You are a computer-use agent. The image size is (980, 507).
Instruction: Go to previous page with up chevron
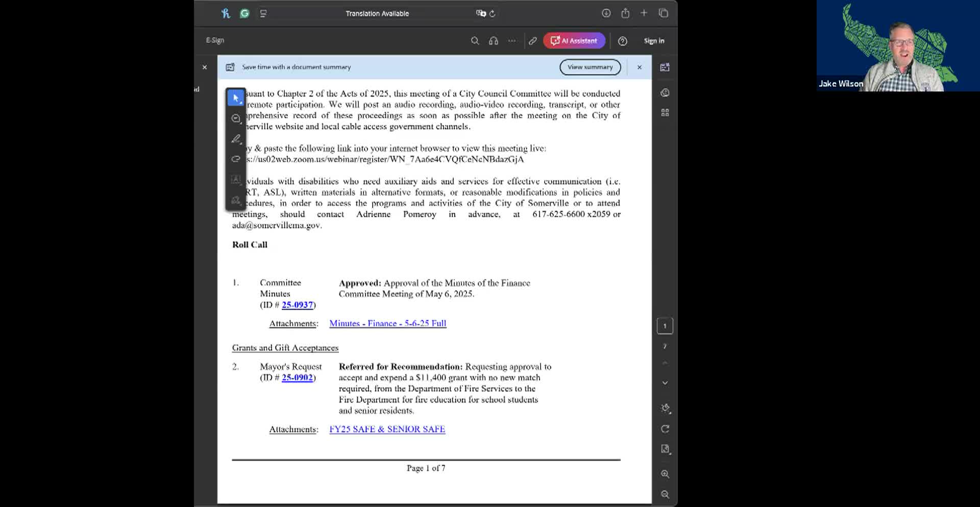tap(665, 363)
